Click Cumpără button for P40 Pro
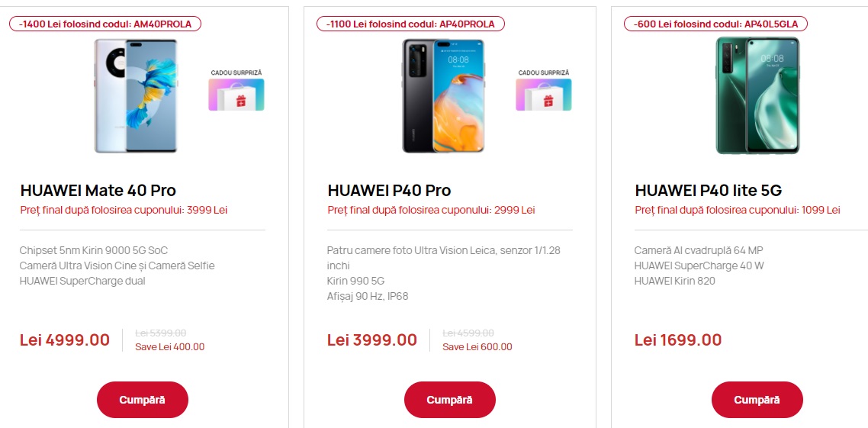 click(x=449, y=400)
